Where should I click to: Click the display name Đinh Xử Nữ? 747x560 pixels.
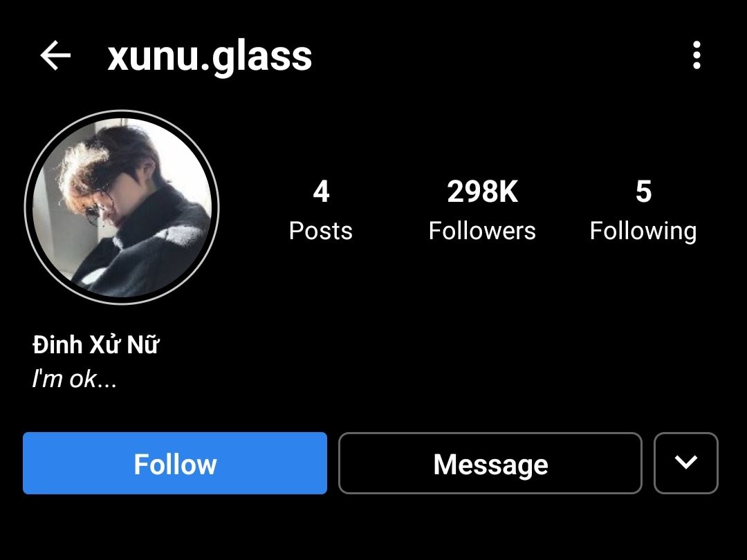pyautogui.click(x=95, y=344)
